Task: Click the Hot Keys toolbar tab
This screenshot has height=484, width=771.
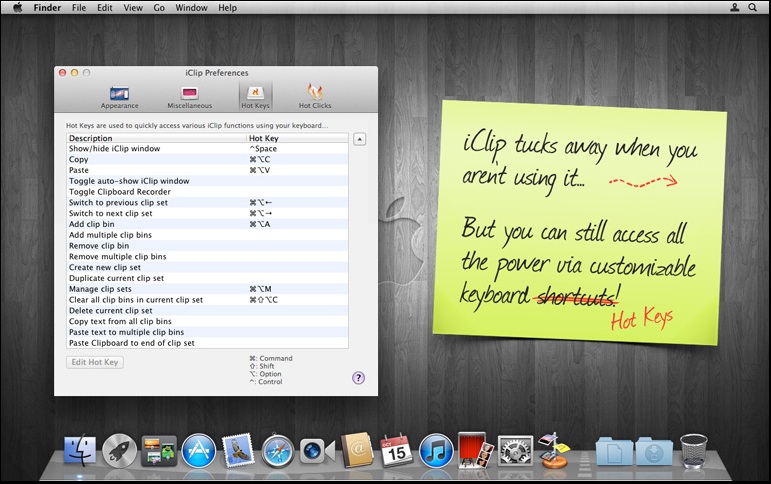Action: pyautogui.click(x=254, y=96)
